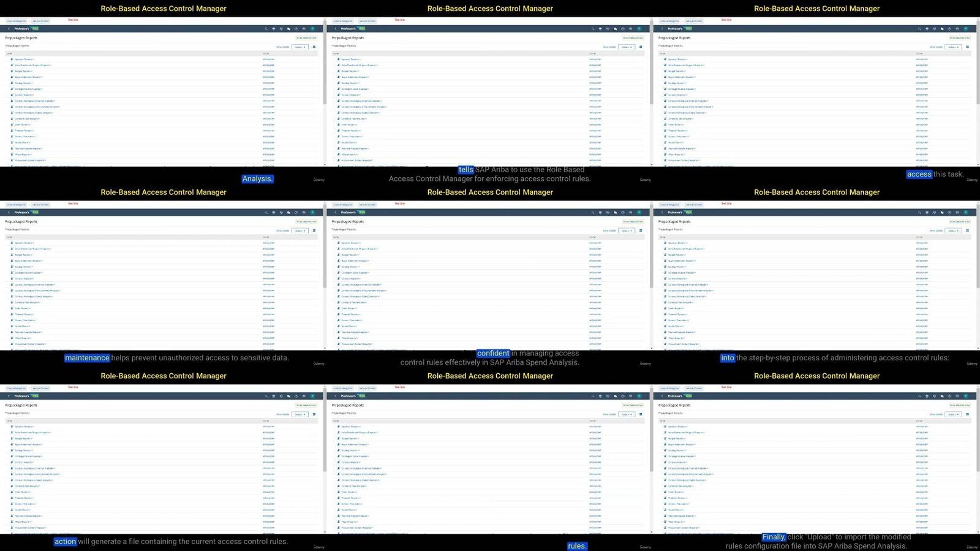980x551 pixels.
Task: Click Show Details link in 'action will generate' frame
Action: (283, 414)
